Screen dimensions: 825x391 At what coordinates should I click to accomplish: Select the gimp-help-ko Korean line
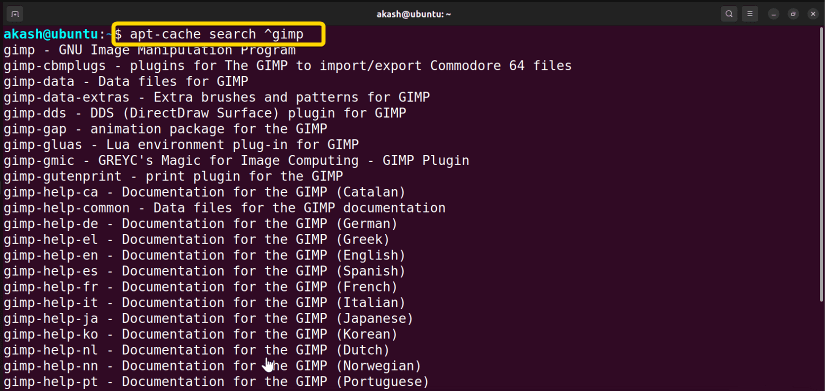pos(200,334)
